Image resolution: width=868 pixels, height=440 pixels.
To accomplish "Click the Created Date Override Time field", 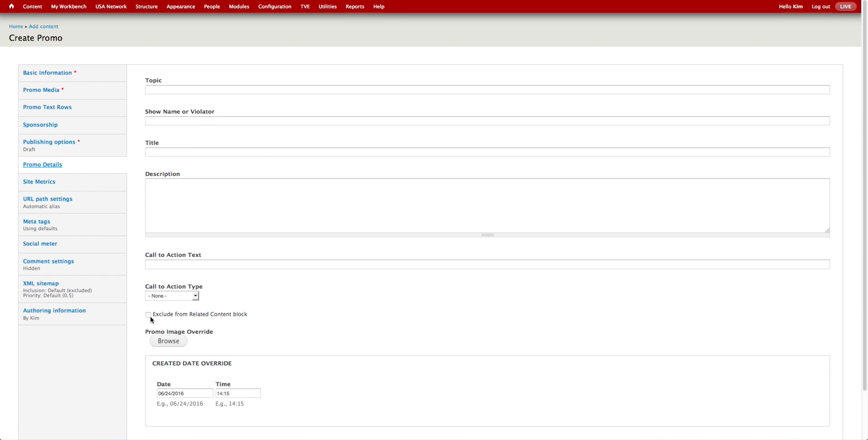I will tap(238, 393).
